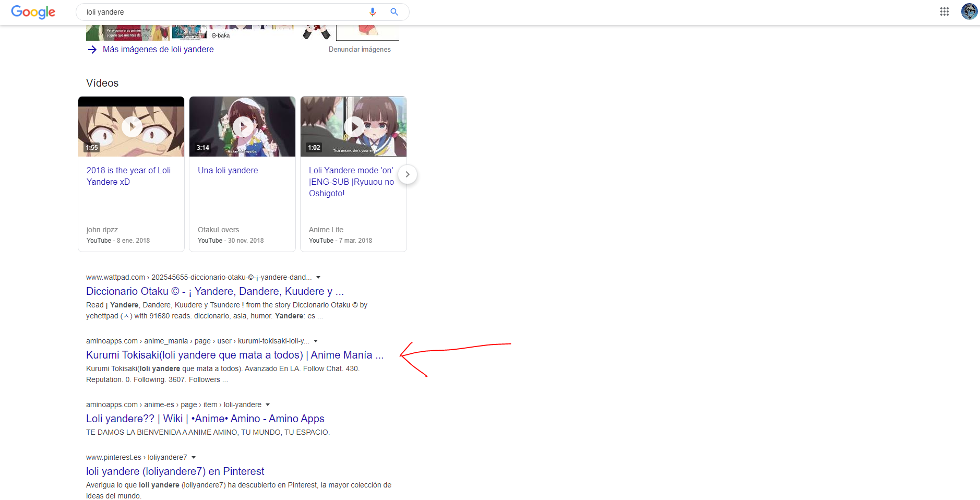Open video title 'Loli Yandere mode on ENG-SUB'
Image resolution: width=980 pixels, height=500 pixels.
(x=351, y=182)
